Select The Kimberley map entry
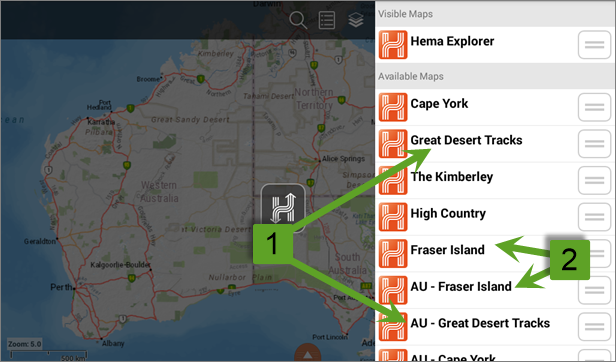 click(495, 180)
